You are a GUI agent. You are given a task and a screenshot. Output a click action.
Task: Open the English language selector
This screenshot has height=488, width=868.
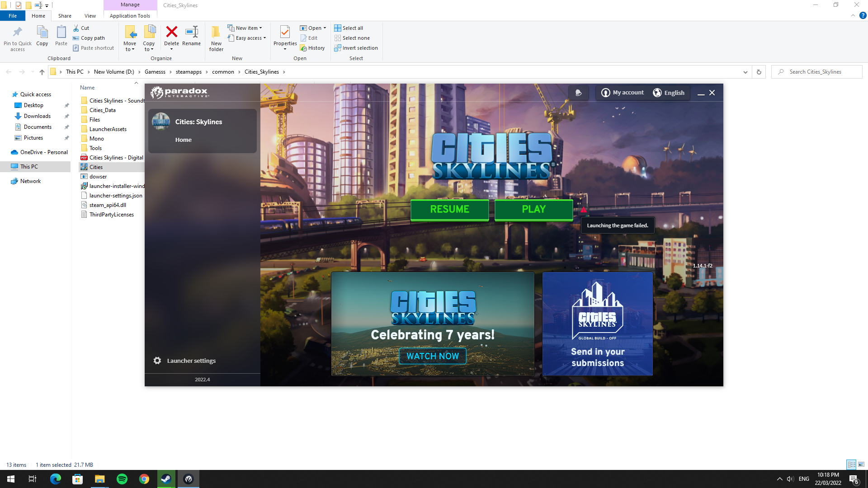coord(669,93)
